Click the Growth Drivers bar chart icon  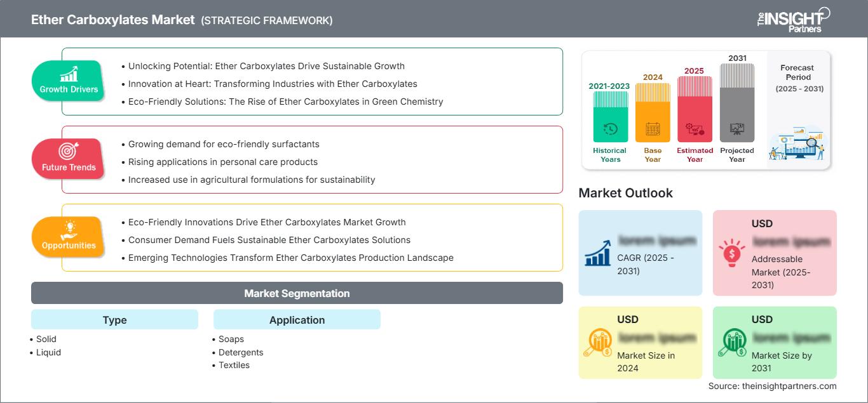coord(69,74)
